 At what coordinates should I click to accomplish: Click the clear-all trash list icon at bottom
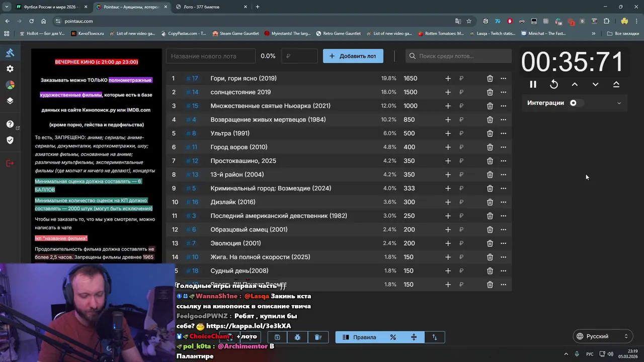click(x=318, y=337)
